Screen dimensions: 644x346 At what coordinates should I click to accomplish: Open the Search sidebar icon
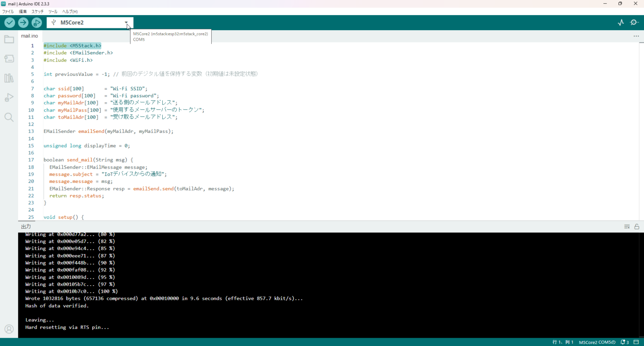click(x=9, y=117)
